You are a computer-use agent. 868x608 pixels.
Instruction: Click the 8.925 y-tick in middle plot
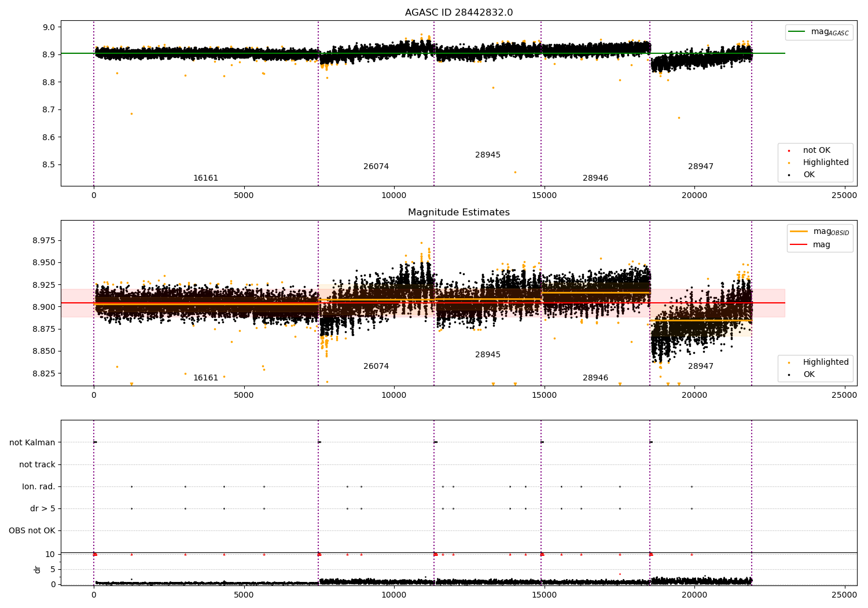pyautogui.click(x=44, y=285)
